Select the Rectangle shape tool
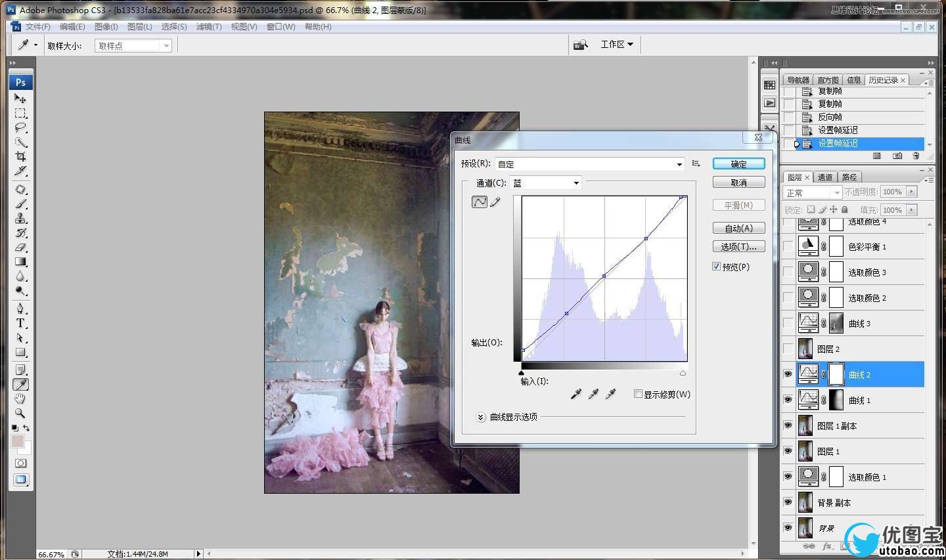Viewport: 946px width, 560px height. click(x=20, y=352)
